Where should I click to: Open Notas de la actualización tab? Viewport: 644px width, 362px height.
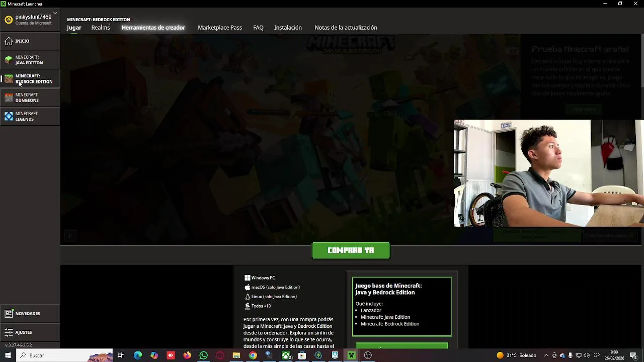[346, 28]
